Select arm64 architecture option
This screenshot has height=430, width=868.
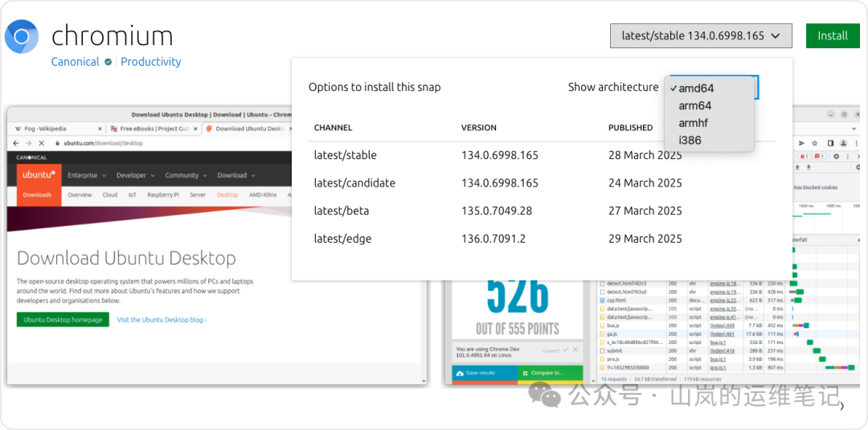click(710, 106)
